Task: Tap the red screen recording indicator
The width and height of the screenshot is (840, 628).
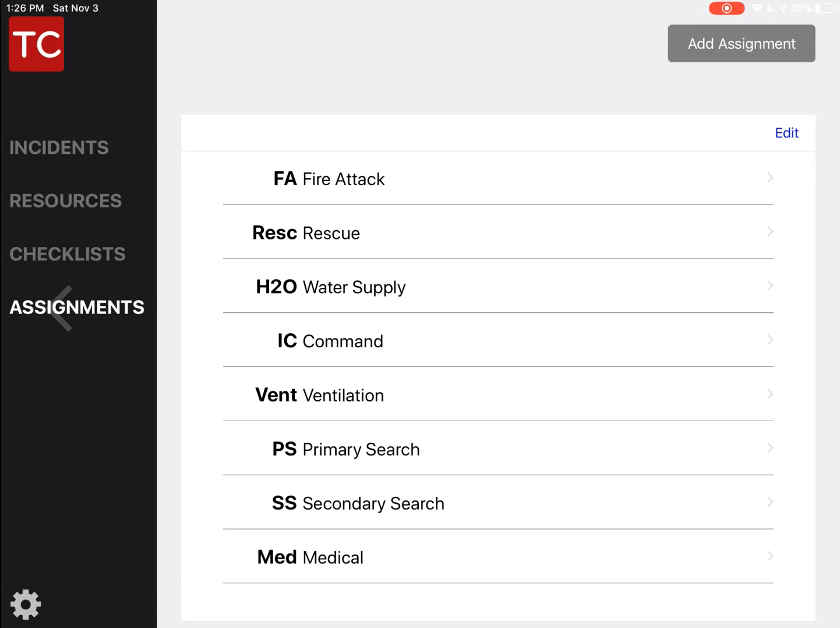Action: coord(726,8)
